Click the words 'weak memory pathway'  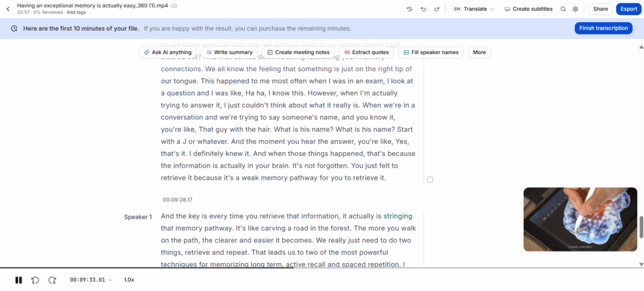click(279, 178)
